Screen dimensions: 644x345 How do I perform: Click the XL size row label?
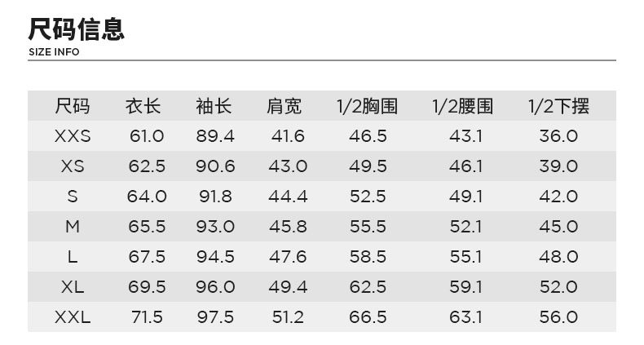pos(73,287)
